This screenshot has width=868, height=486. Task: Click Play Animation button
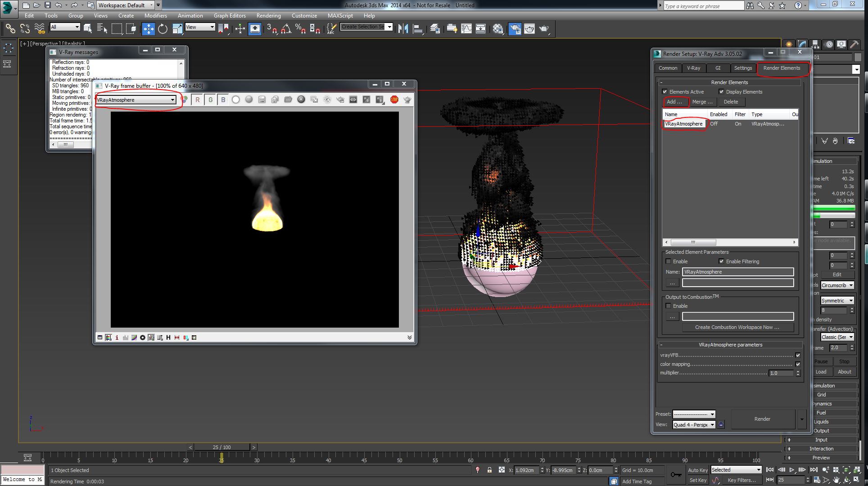[792, 470]
